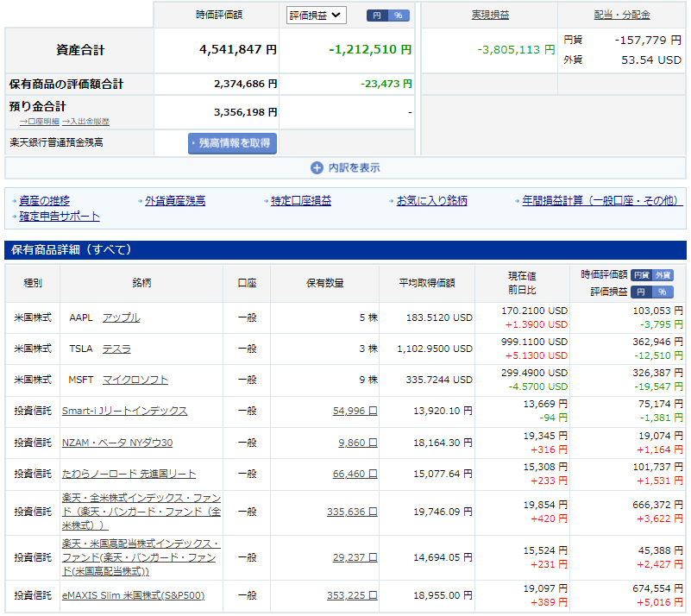Open the eMAXIS Slim 米国株式(S&P500) fund

132,596
